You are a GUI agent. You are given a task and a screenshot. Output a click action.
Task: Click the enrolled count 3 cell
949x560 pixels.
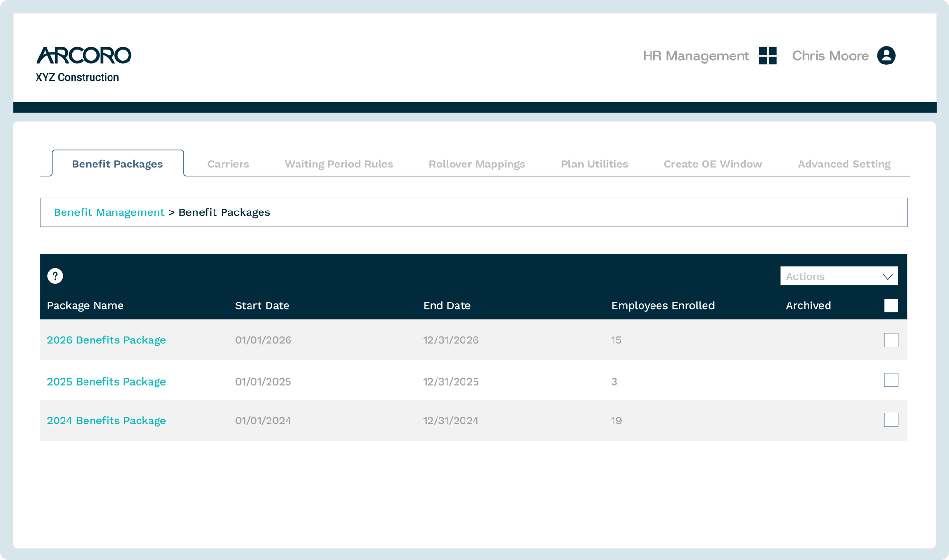[614, 382]
